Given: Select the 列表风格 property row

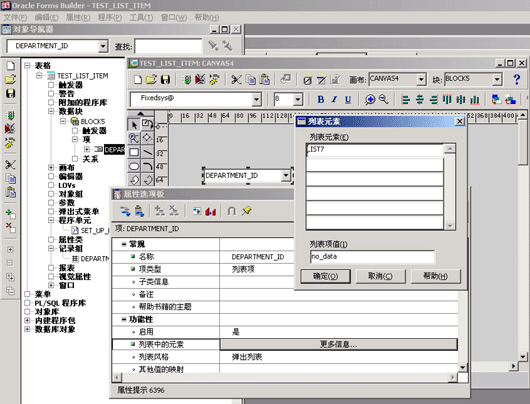Looking at the screenshot, I should pyautogui.click(x=285, y=357).
